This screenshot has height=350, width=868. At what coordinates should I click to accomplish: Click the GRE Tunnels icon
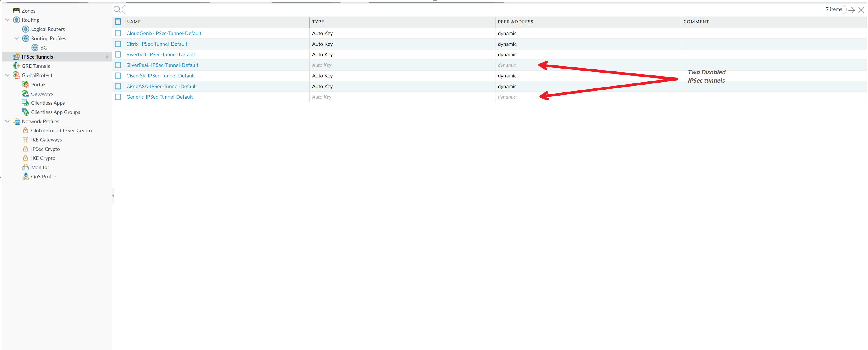click(x=16, y=66)
